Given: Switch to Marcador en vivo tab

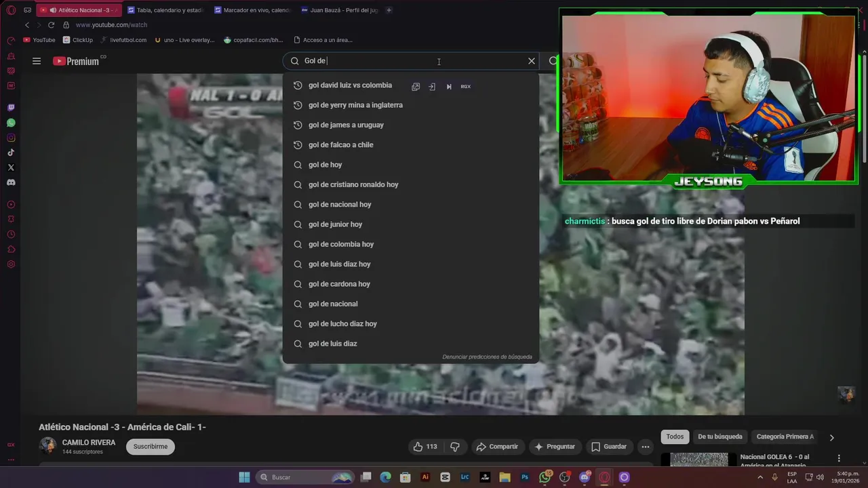Looking at the screenshot, I should 252,10.
